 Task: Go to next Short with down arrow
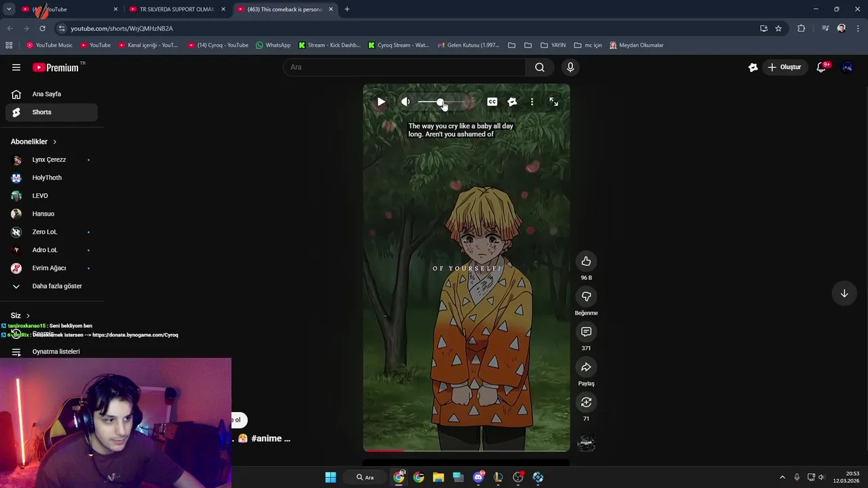tap(844, 293)
